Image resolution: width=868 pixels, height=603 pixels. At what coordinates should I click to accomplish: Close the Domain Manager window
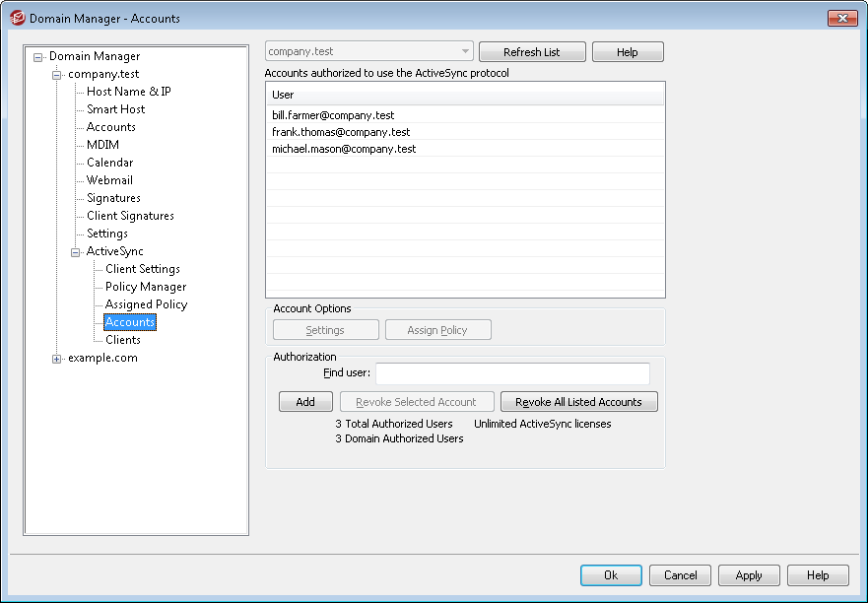pos(841,19)
